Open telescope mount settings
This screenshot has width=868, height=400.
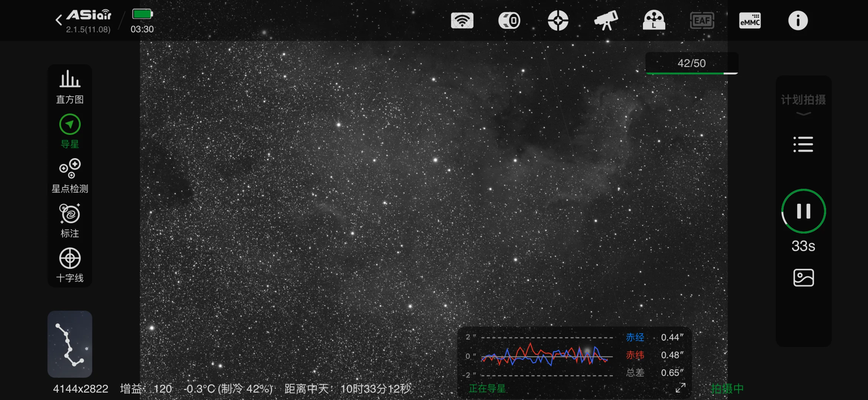coord(606,20)
